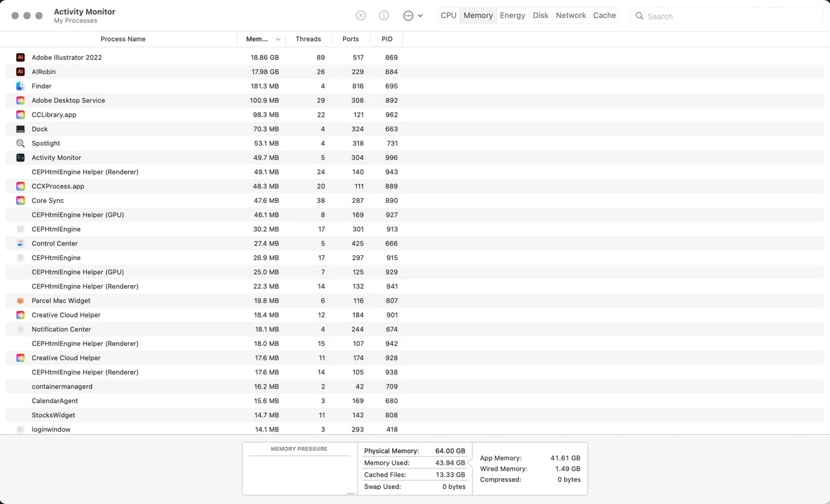Click the Control Center process icon
Viewport: 830px width, 504px height.
pyautogui.click(x=20, y=244)
